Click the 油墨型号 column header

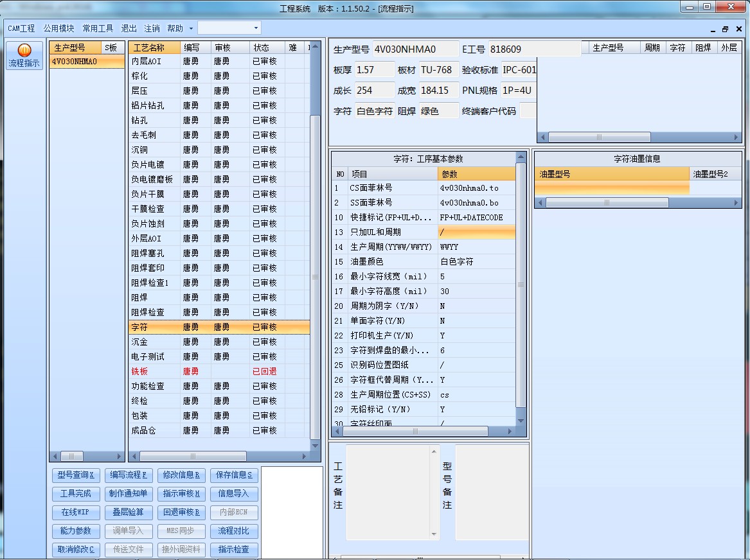612,174
